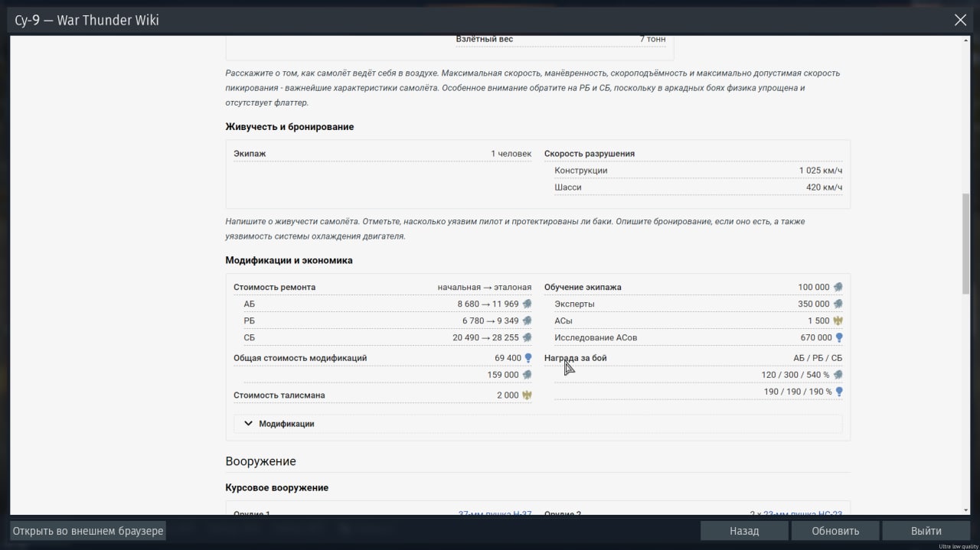This screenshot has width=980, height=550.
Task: Click golden eagle icon beside talisman cost 2 000
Action: (527, 395)
